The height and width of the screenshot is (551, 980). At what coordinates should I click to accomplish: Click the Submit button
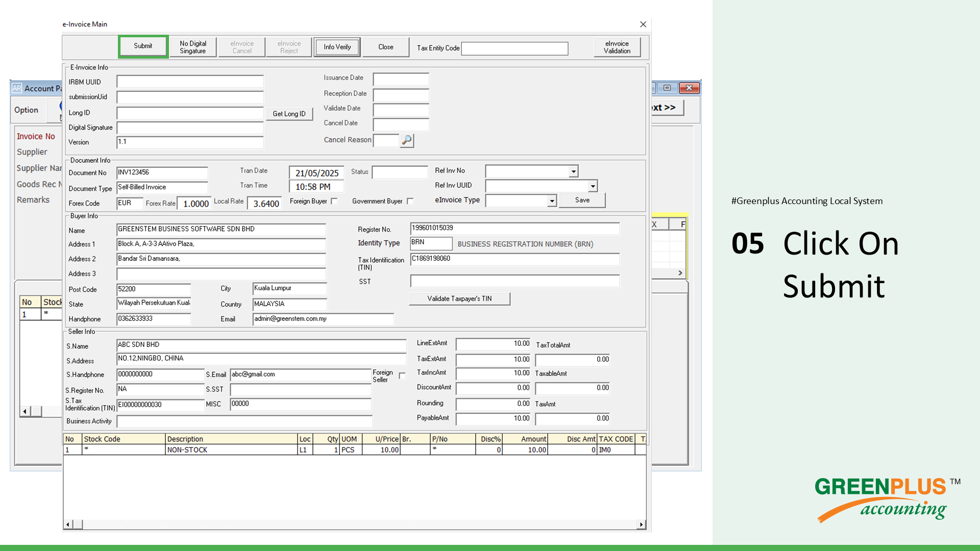pos(143,46)
